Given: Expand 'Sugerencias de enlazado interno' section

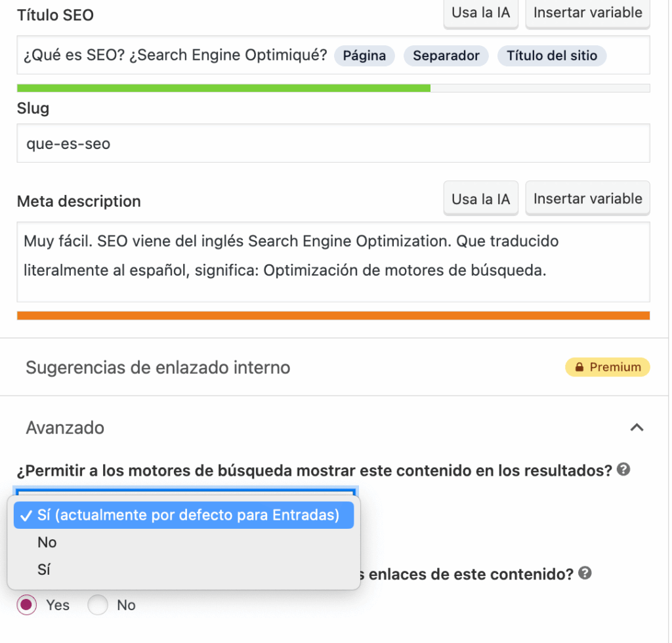Looking at the screenshot, I should [157, 367].
